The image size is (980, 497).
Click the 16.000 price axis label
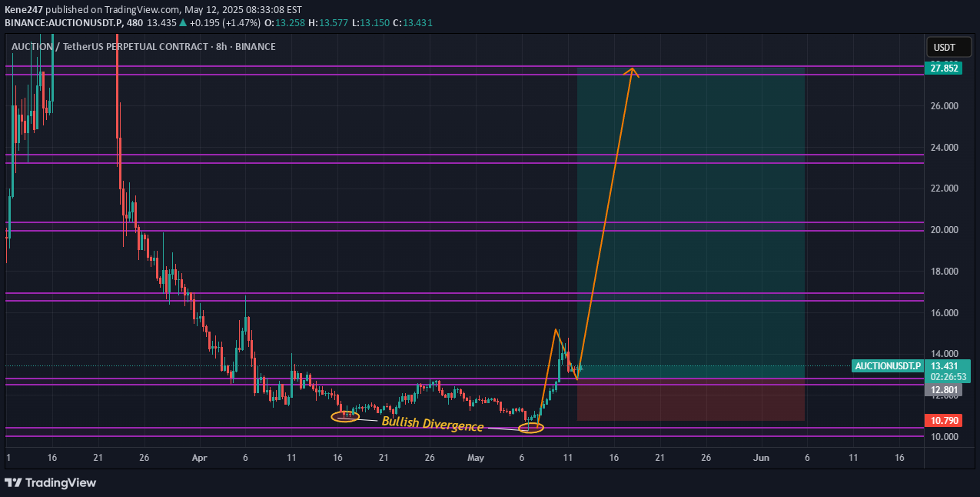click(x=943, y=313)
